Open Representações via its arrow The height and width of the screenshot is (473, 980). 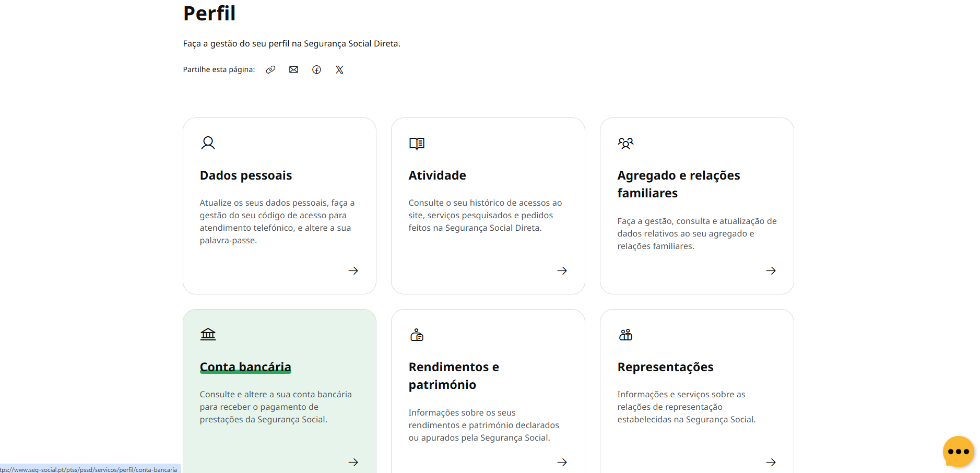[x=771, y=462]
